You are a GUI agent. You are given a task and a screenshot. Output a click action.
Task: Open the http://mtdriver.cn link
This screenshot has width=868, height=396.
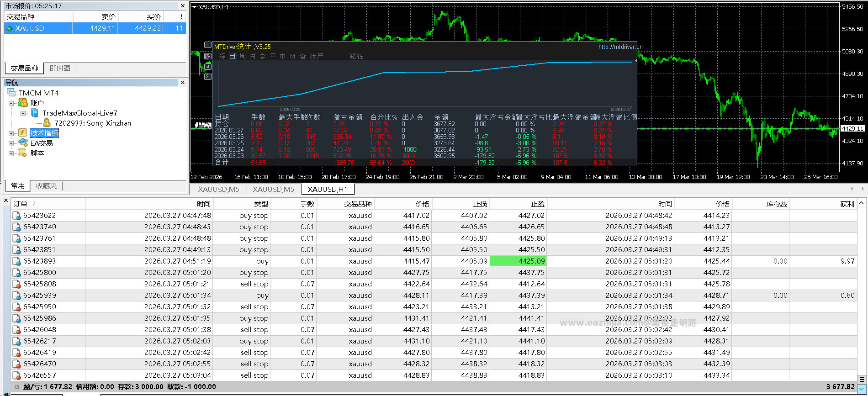click(x=620, y=47)
